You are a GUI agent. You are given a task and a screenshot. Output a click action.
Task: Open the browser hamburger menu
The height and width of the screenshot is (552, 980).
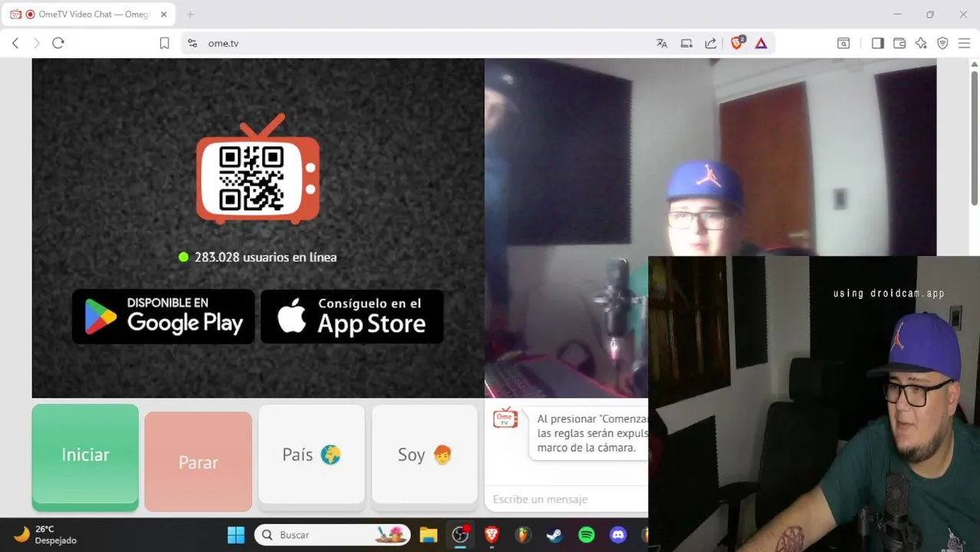point(964,44)
